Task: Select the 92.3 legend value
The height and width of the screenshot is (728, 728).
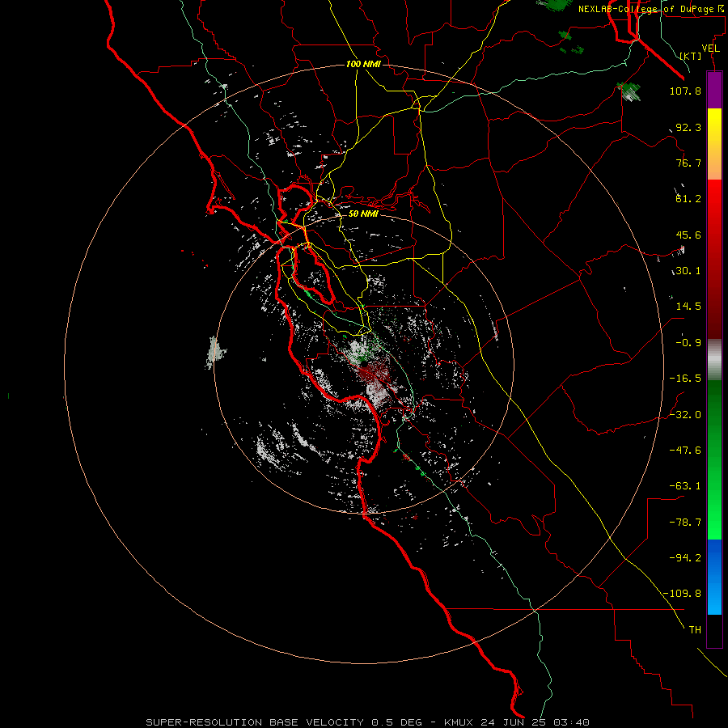Action: pyautogui.click(x=688, y=127)
